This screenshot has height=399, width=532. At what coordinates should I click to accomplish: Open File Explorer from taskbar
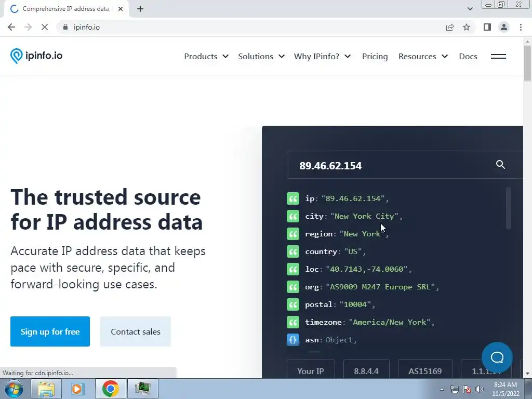46,389
